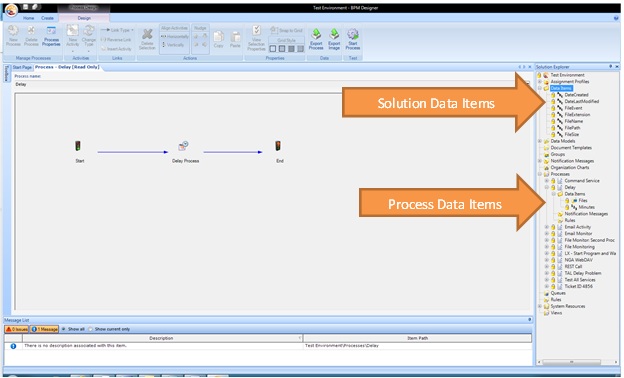Click the Insert Activity command
The image size is (624, 378).
click(x=116, y=49)
